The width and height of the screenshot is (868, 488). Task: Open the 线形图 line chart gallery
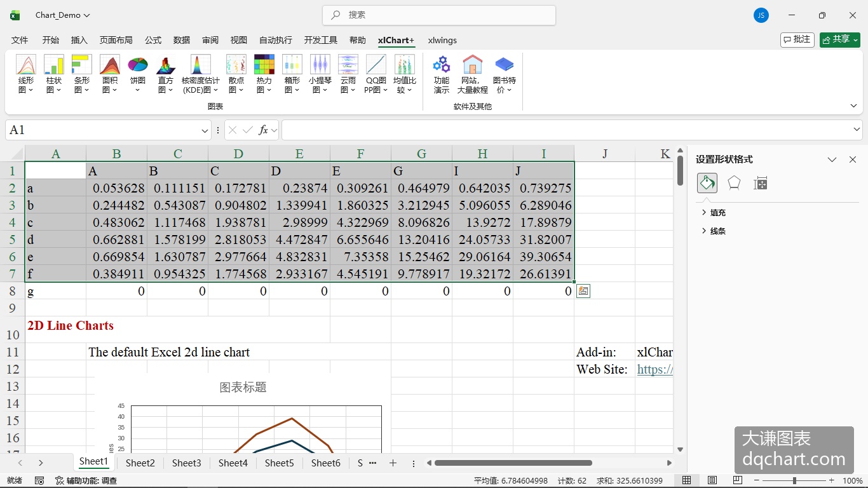[x=26, y=74]
